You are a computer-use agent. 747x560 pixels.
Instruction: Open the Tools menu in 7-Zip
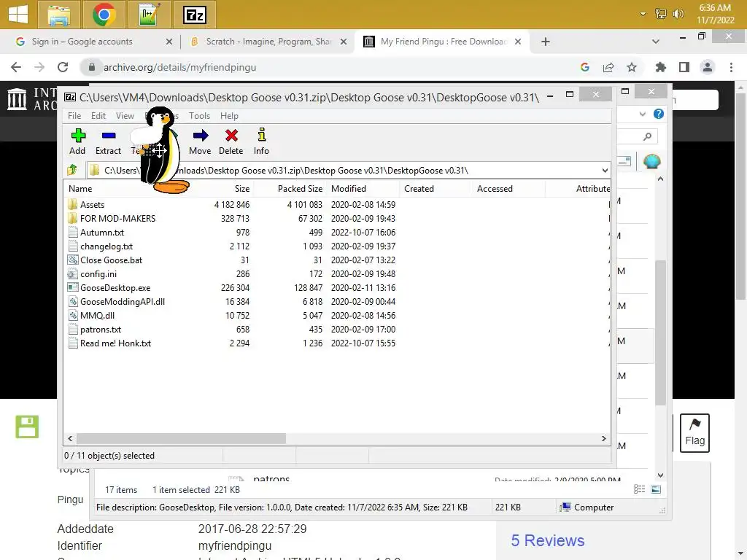coord(199,116)
